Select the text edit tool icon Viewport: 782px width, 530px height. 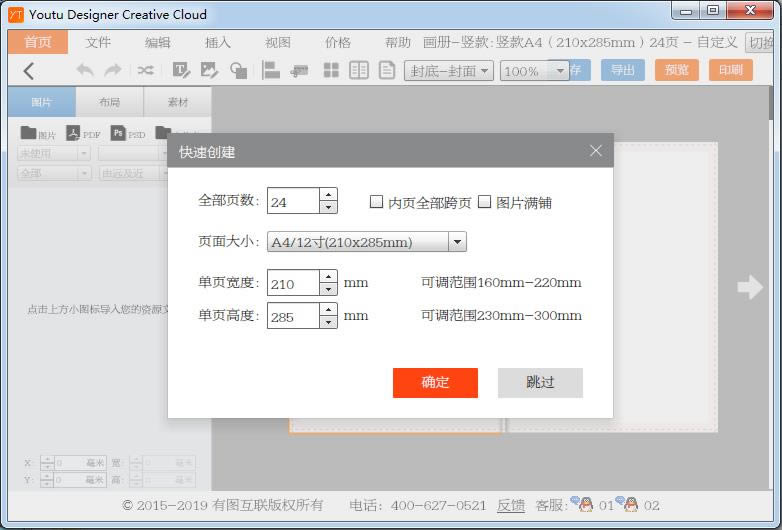pos(181,70)
